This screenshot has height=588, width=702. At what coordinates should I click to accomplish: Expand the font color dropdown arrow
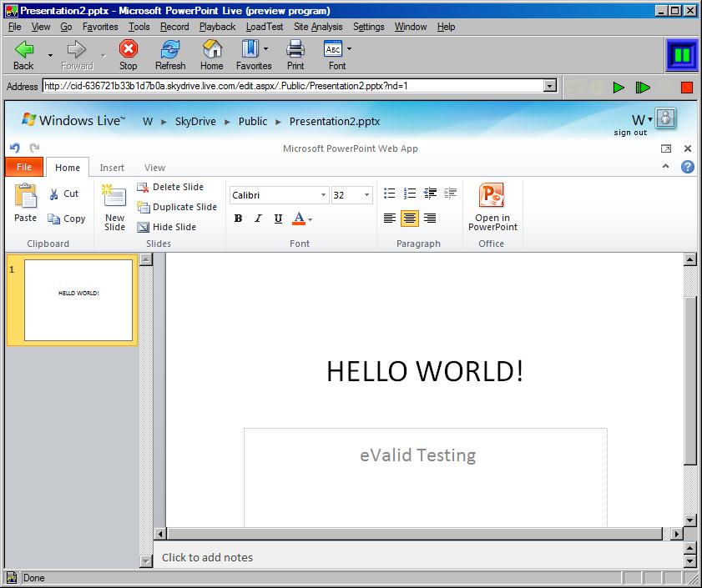[x=310, y=219]
